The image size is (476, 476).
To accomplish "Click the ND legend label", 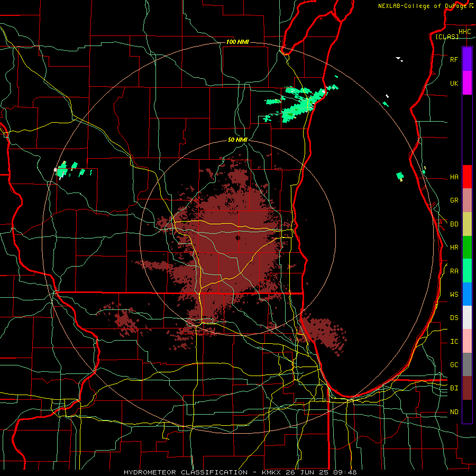I will [454, 412].
